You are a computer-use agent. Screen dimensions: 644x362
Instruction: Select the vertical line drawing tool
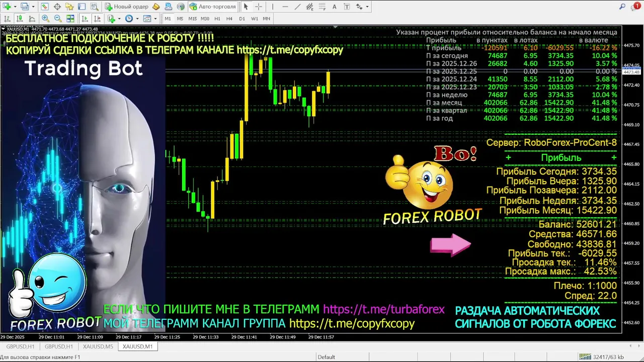pyautogui.click(x=273, y=7)
